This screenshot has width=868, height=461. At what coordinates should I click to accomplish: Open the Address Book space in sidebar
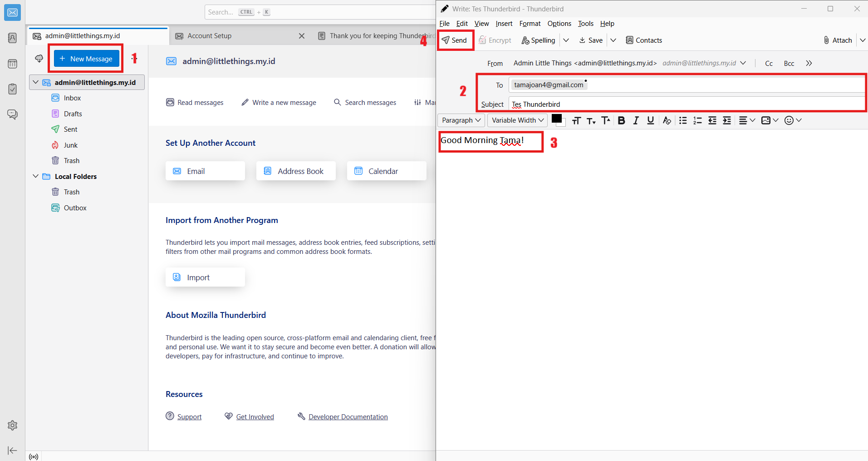click(x=12, y=38)
